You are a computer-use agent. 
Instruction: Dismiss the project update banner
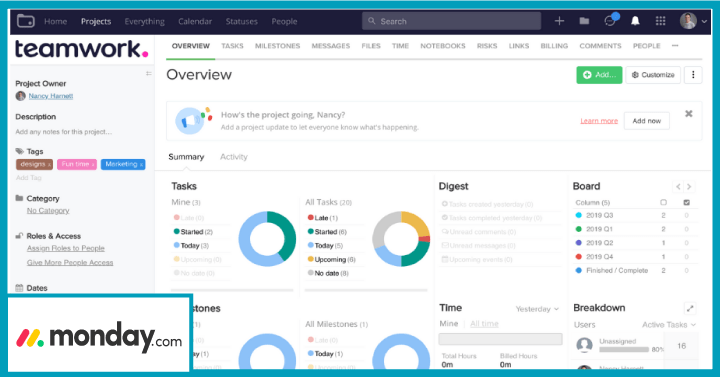point(688,114)
